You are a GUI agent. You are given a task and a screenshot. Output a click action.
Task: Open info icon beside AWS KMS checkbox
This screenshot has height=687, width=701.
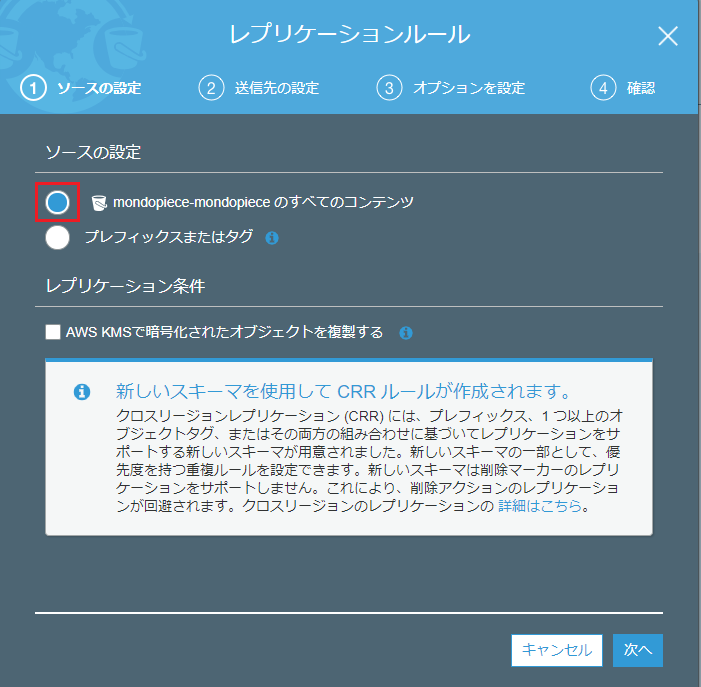[405, 333]
